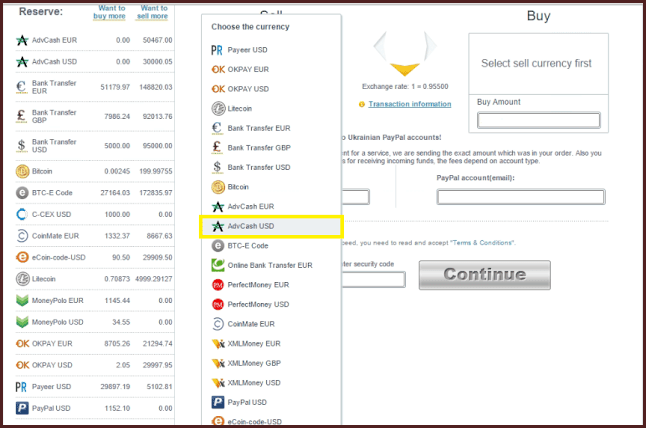Open the Terms & Conditions link
646x428 pixels.
point(483,243)
